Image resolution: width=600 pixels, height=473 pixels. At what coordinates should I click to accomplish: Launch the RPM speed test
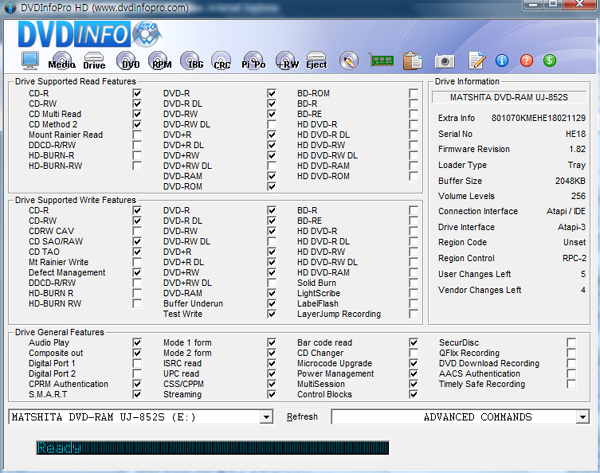point(160,60)
